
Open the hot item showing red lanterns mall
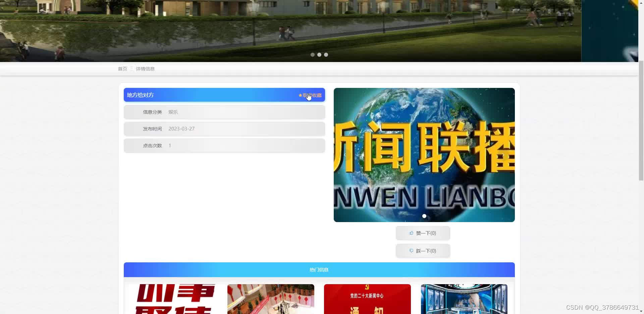pyautogui.click(x=271, y=299)
